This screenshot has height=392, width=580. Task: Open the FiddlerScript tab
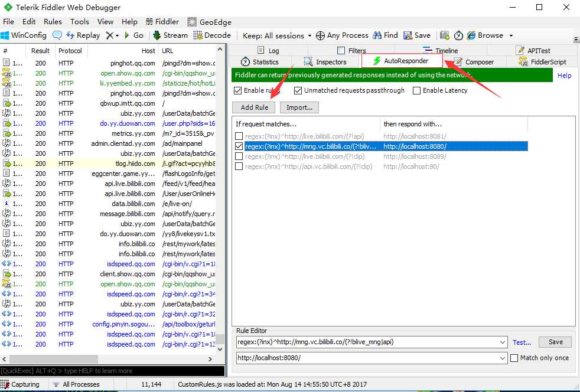[x=543, y=62]
